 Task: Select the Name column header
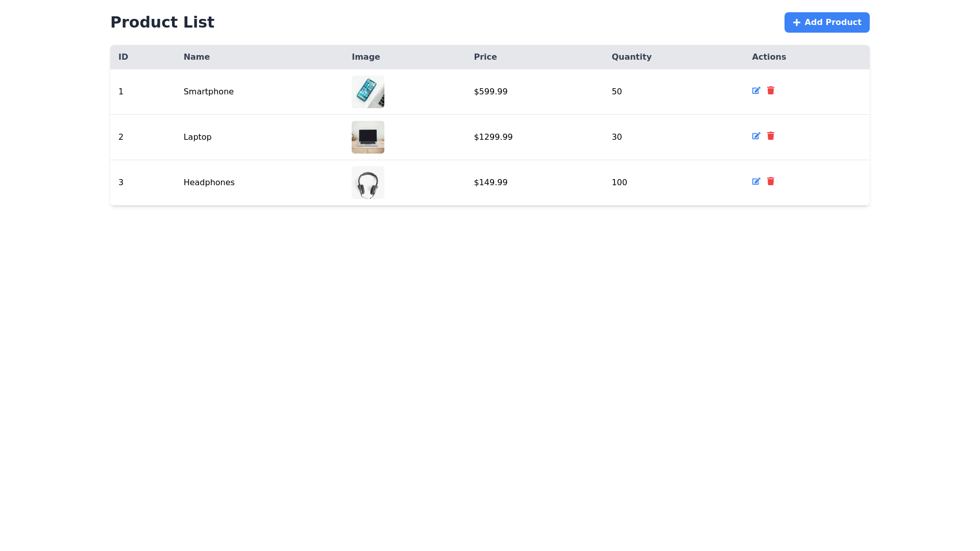click(197, 57)
